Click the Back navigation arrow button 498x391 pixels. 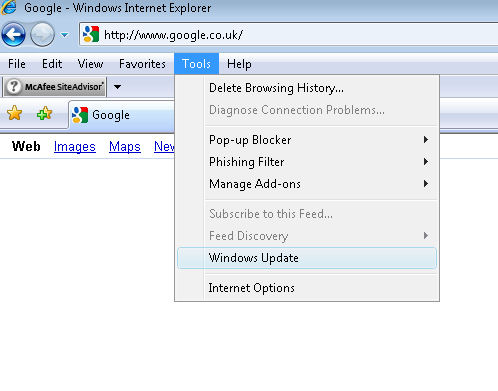coord(13,35)
